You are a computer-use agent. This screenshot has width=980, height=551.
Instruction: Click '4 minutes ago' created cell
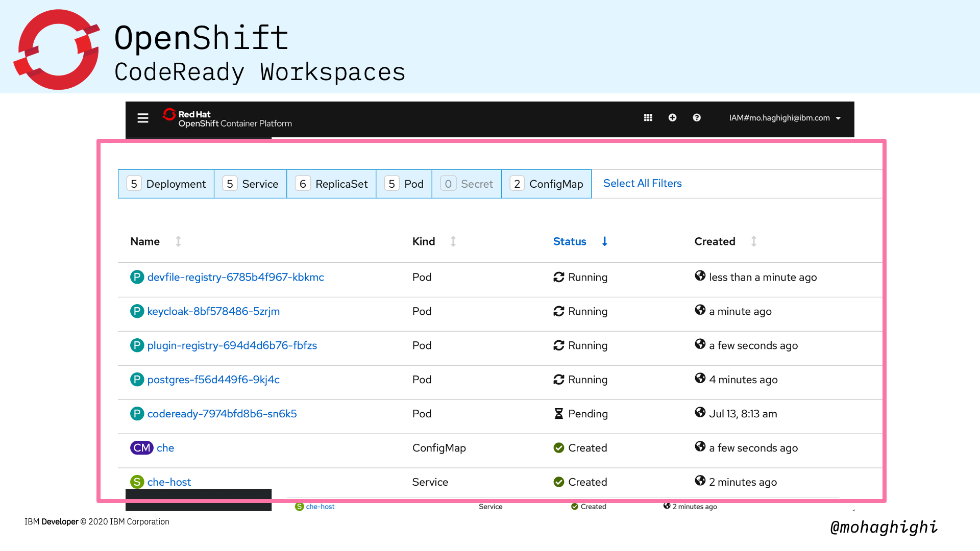[x=743, y=380]
